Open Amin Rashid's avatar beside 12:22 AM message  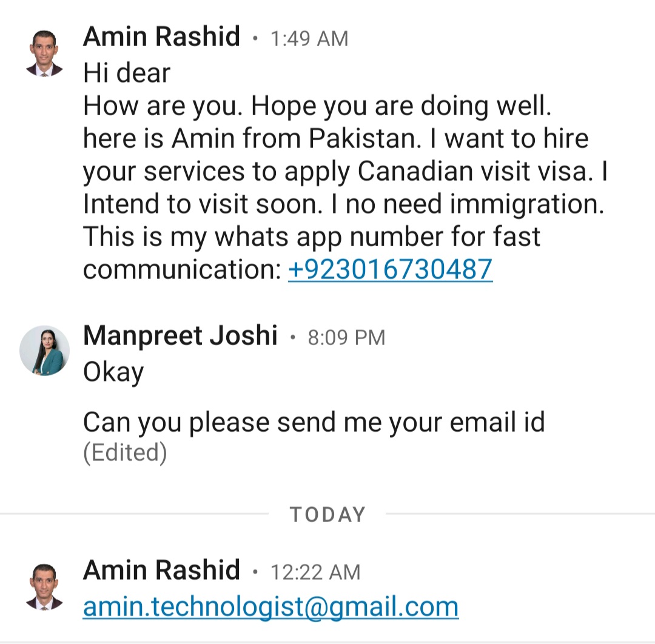tap(44, 587)
